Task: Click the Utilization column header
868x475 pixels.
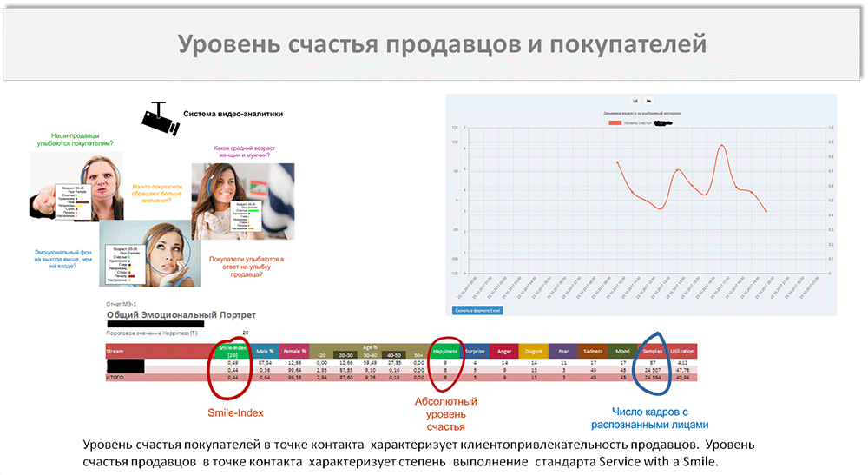Action: pos(684,352)
